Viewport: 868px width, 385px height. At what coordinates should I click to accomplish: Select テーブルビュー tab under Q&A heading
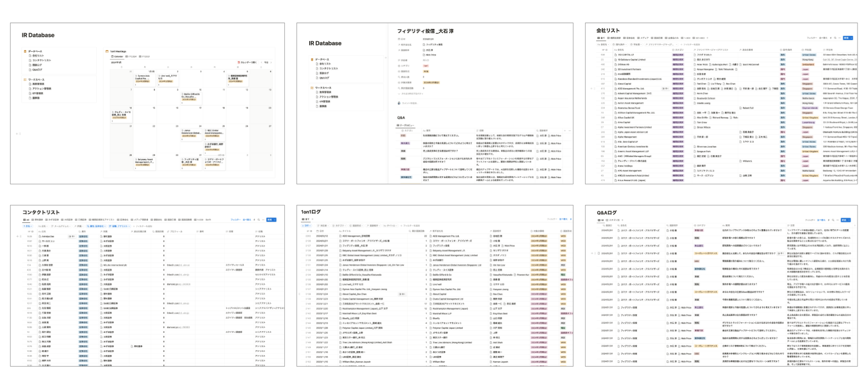point(406,125)
